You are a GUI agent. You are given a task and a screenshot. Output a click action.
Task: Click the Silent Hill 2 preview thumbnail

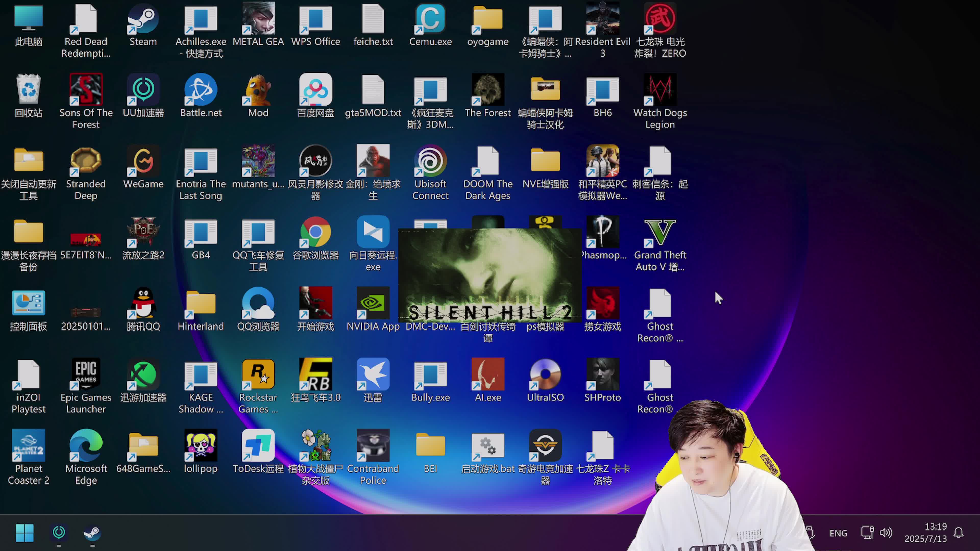click(490, 275)
